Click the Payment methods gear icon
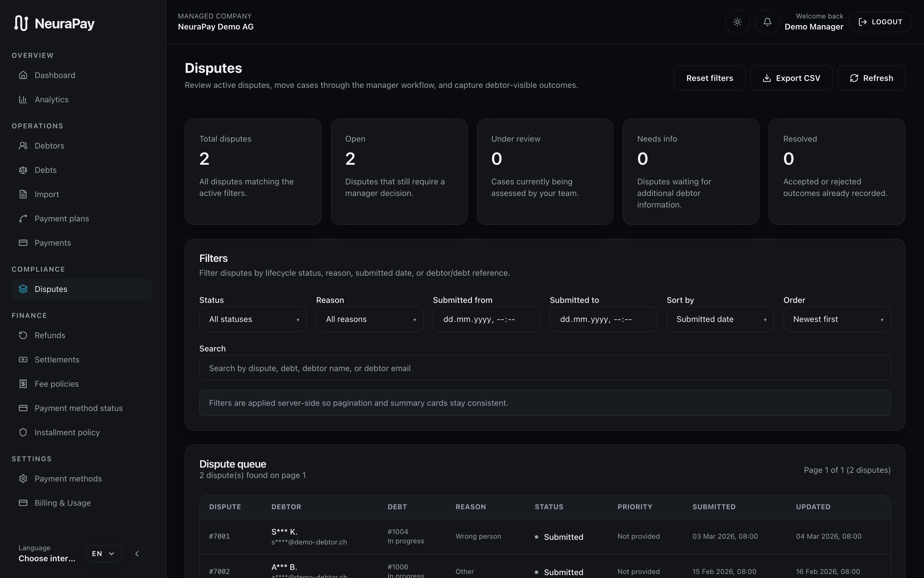Viewport: 924px width, 578px height. click(23, 479)
